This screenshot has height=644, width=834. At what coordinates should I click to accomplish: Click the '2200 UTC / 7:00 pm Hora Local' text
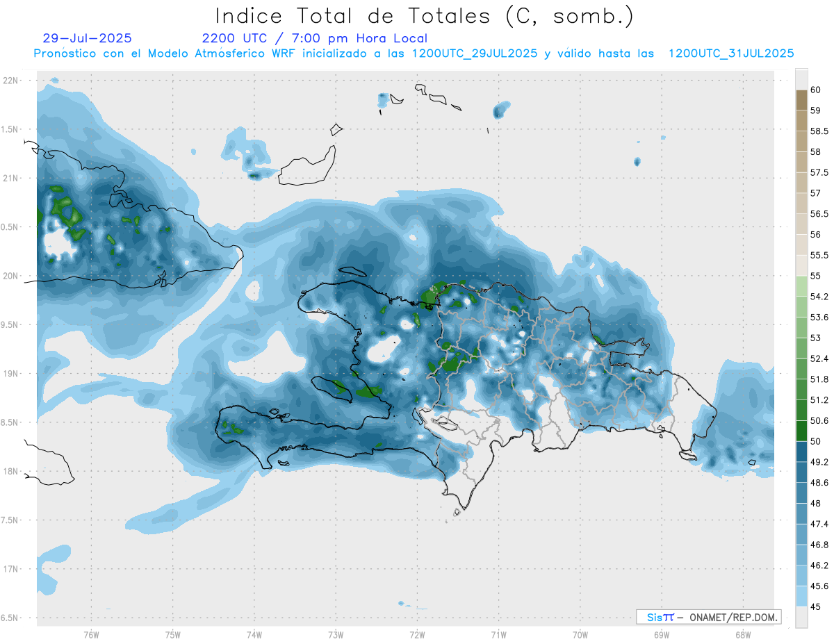(314, 39)
